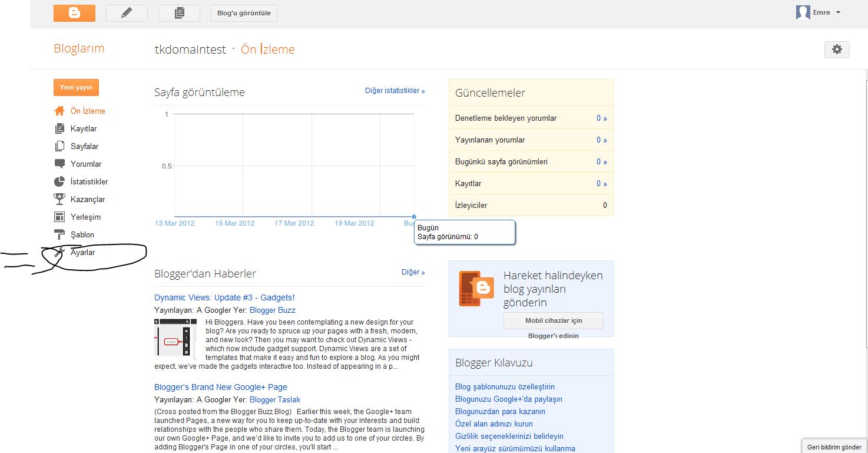
Task: Click Geri bildirim gönder button
Action: click(x=834, y=447)
